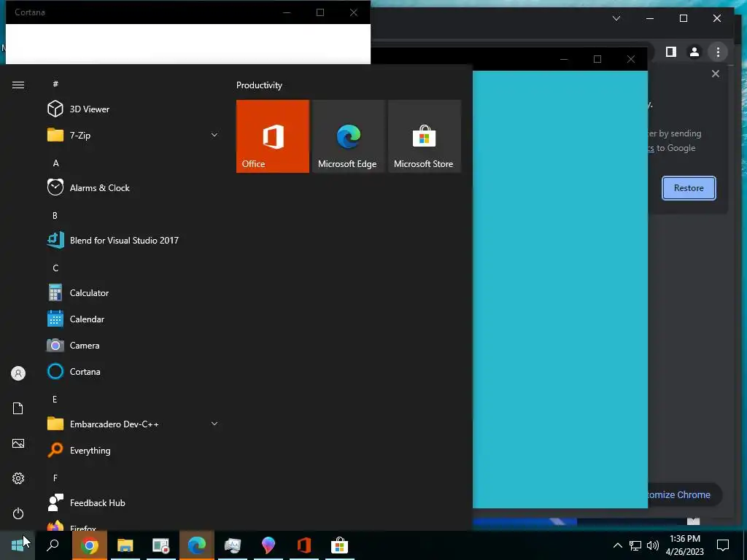The image size is (747, 560).
Task: Dismiss the Chrome restore popup
Action: pyautogui.click(x=715, y=74)
